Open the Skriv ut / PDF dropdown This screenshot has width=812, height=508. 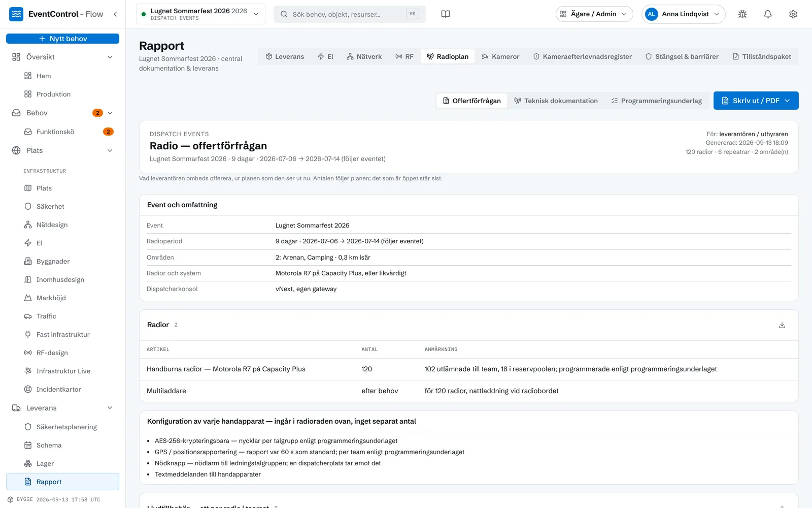click(x=756, y=101)
